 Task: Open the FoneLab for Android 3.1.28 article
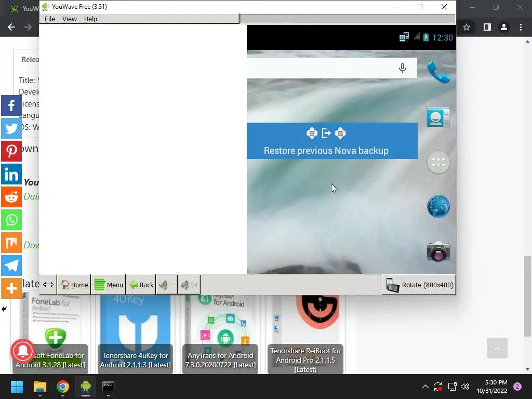(50, 334)
